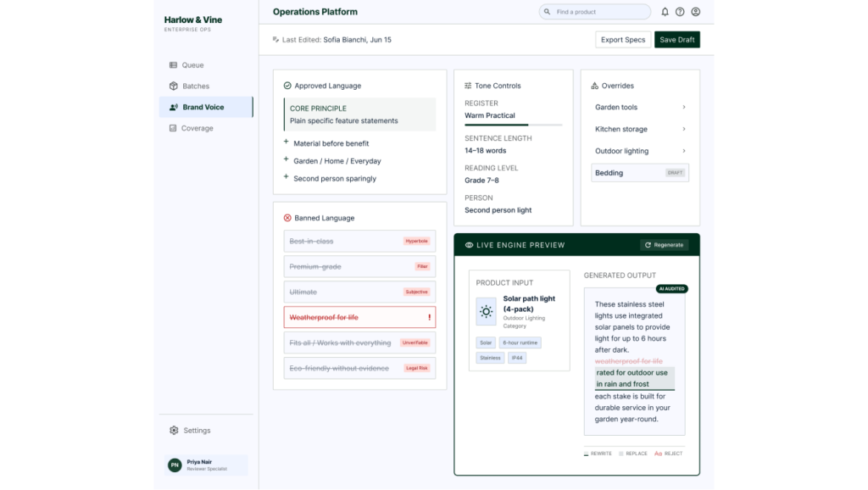
Task: Click Export Specs button
Action: click(623, 39)
